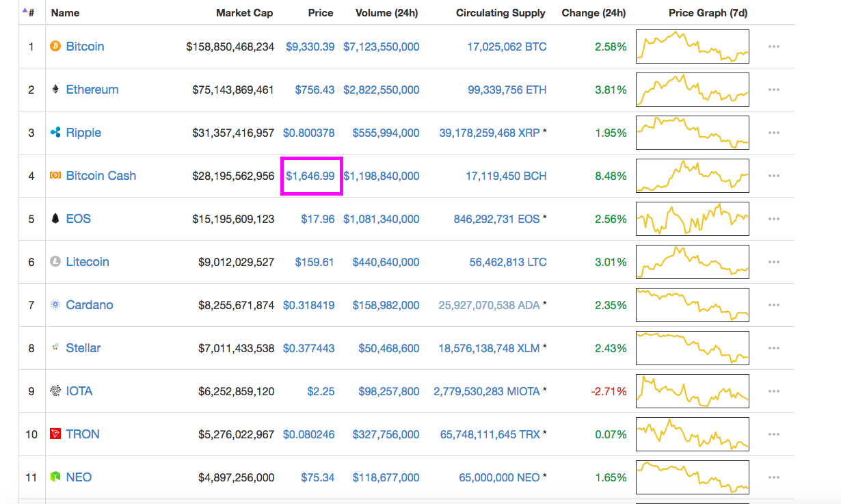
Task: Click EOS volume $1,081,340,000
Action: [382, 219]
